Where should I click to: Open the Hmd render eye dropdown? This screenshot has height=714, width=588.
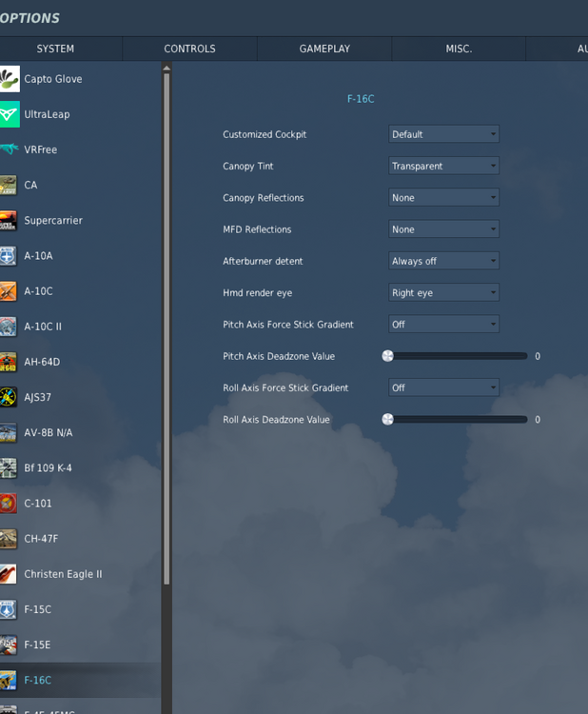pyautogui.click(x=443, y=292)
